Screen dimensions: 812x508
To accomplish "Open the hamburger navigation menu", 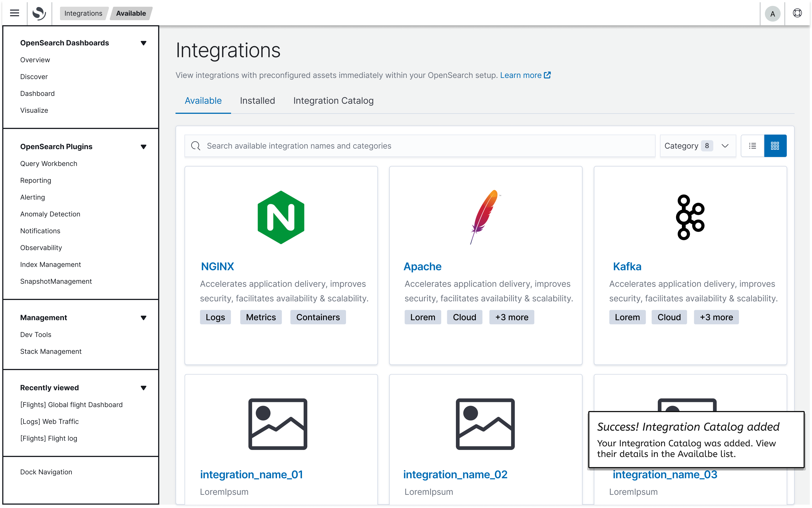I will pos(14,13).
